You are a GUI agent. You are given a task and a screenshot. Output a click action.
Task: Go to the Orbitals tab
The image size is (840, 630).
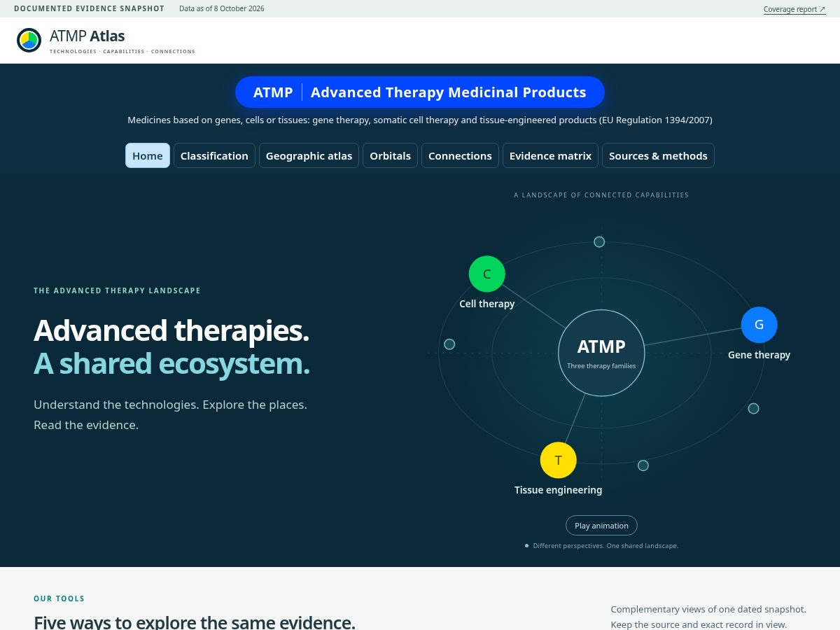tap(390, 155)
